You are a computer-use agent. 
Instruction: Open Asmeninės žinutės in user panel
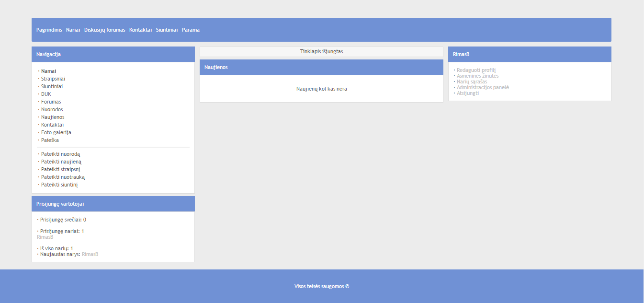[x=477, y=76]
